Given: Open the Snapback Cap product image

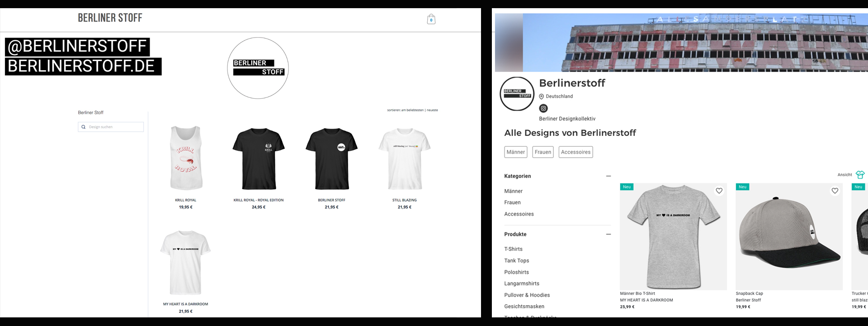Looking at the screenshot, I should (x=789, y=237).
